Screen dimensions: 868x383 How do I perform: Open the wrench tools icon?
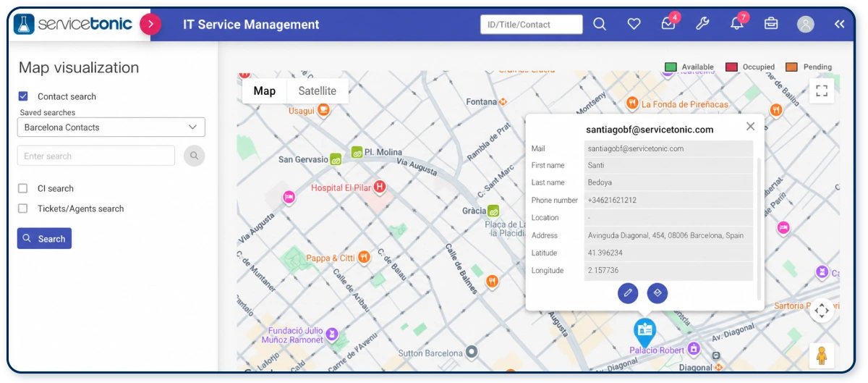pos(702,24)
